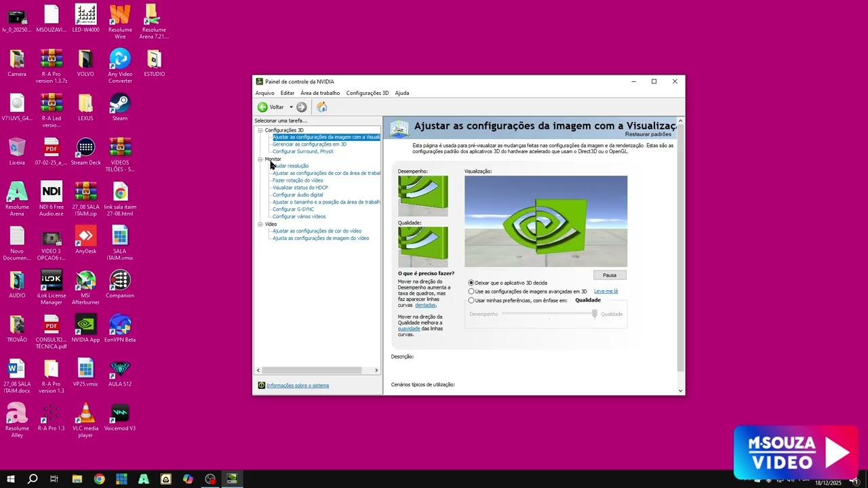Select Gerenciar as configurações em 3D
Viewport: 868px width, 488px height.
309,144
